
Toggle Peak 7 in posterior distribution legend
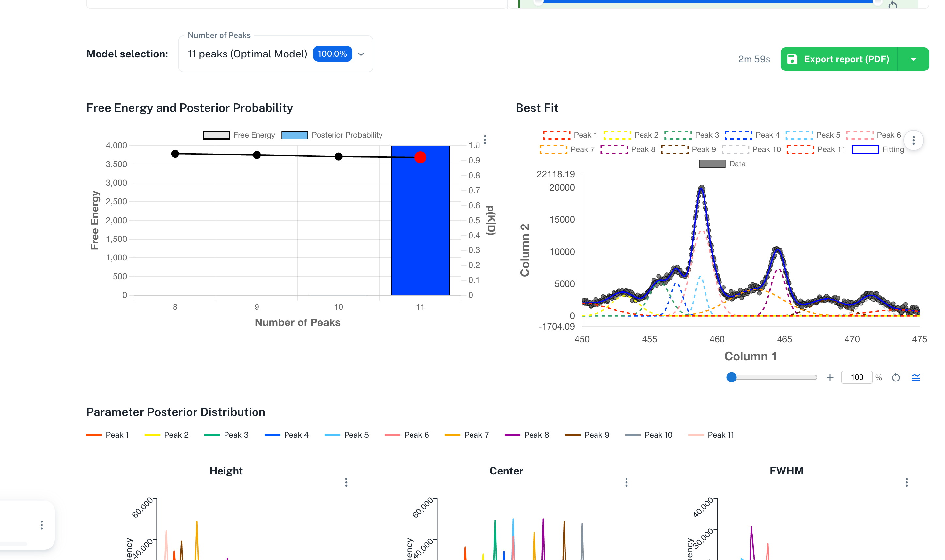(467, 435)
